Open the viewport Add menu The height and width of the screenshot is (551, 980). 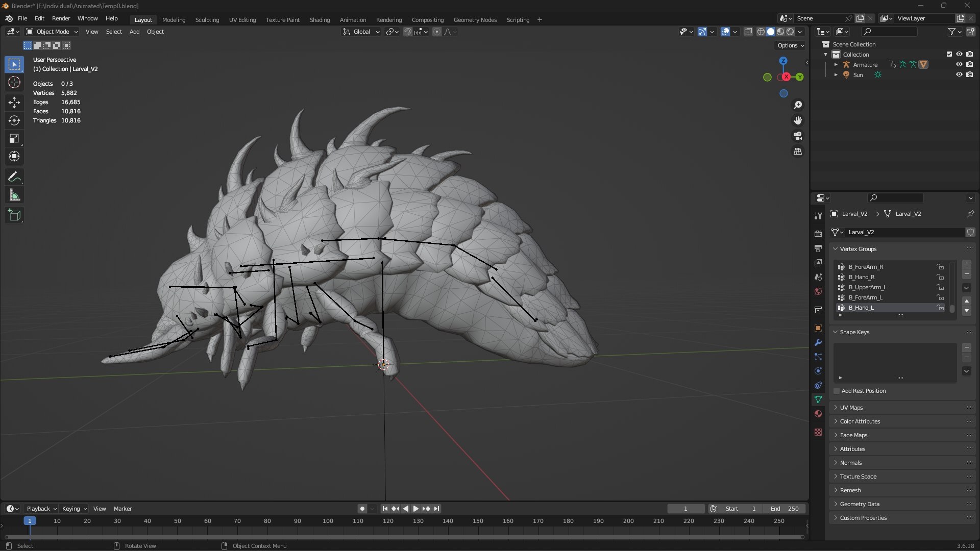tap(134, 32)
